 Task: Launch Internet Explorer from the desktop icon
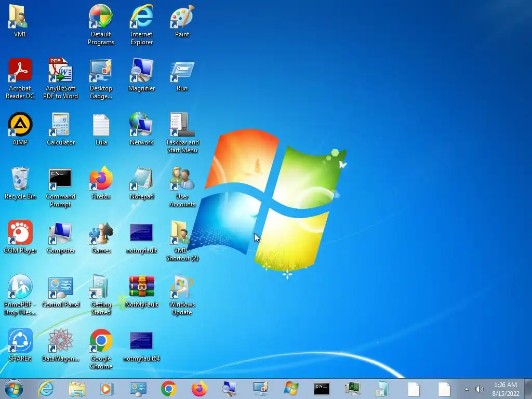[x=141, y=24]
